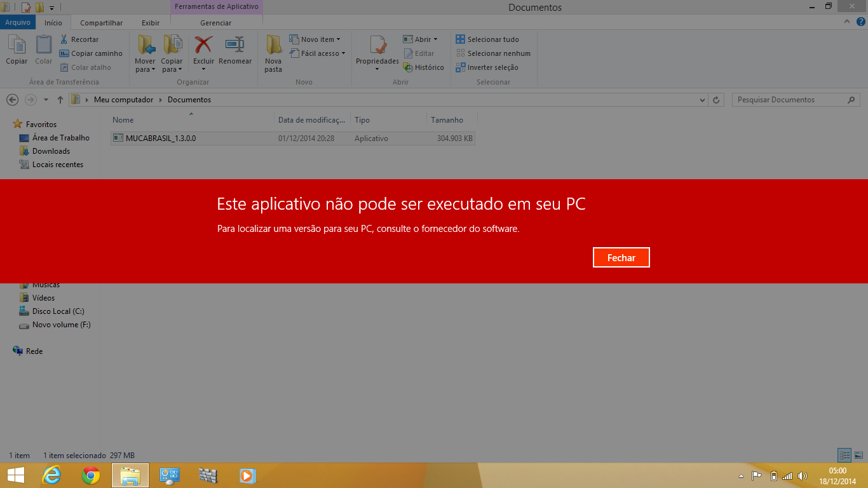868x488 pixels.
Task: Switch to the Compartilhar tab
Action: 101,23
